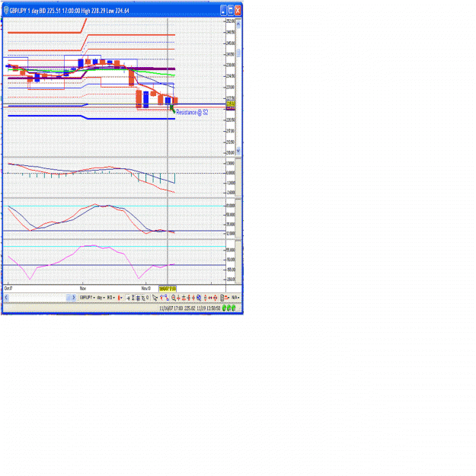Click the horizontal scrollbar left arrow
This screenshot has width=476, height=476.
(x=6, y=298)
